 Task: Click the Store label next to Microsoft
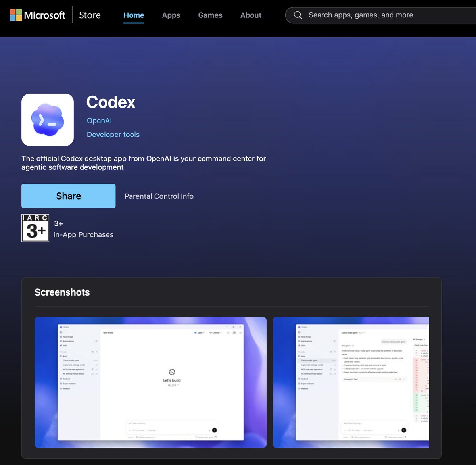point(90,15)
